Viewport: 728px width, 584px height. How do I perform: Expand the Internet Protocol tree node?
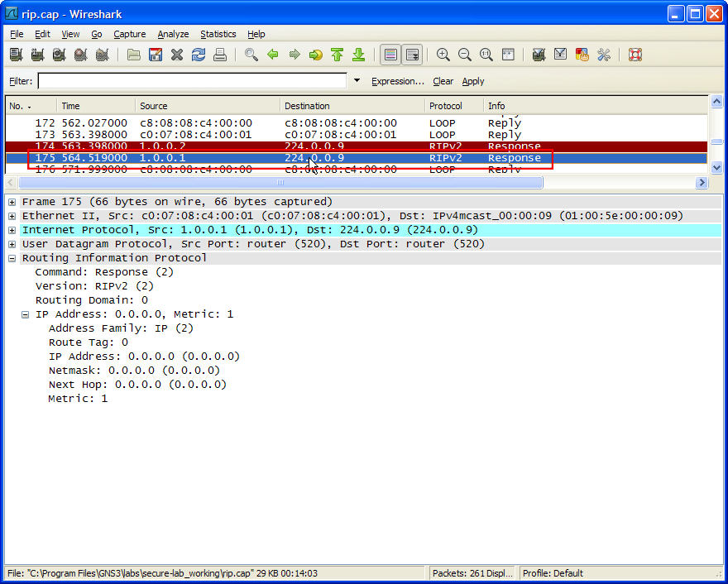pos(12,230)
